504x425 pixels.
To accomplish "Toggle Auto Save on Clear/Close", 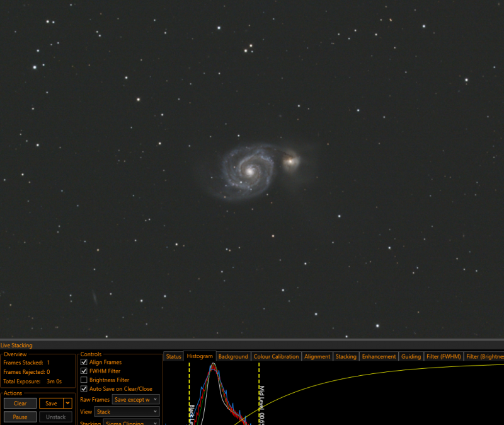I will coord(84,388).
